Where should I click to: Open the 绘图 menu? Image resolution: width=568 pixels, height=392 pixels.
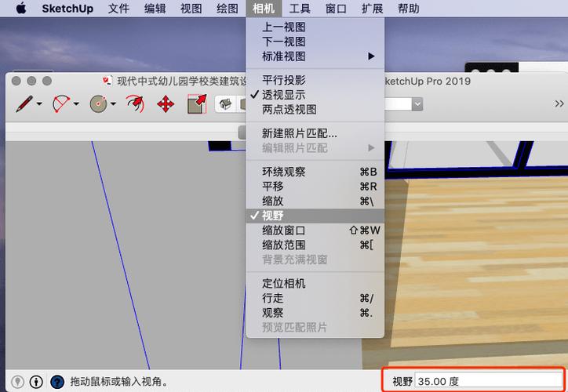228,9
